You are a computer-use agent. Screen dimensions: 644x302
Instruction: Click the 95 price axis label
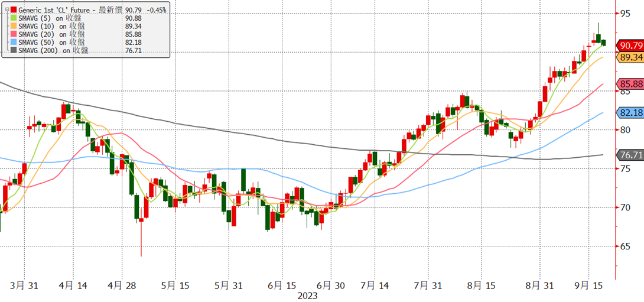pos(625,14)
